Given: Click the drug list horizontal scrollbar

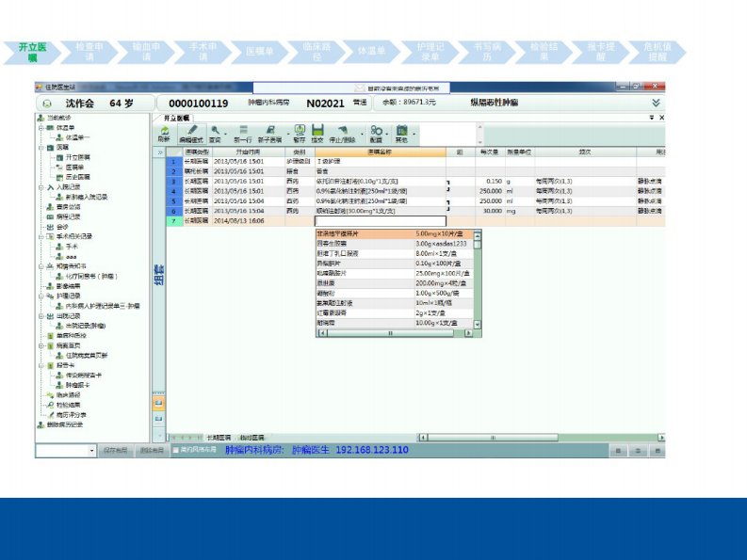Looking at the screenshot, I should coord(391,332).
